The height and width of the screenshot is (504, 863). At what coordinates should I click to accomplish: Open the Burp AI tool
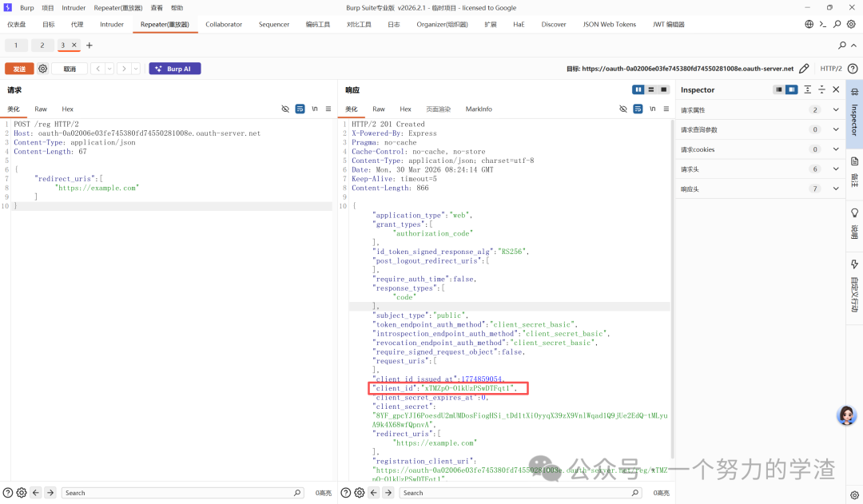pyautogui.click(x=174, y=69)
